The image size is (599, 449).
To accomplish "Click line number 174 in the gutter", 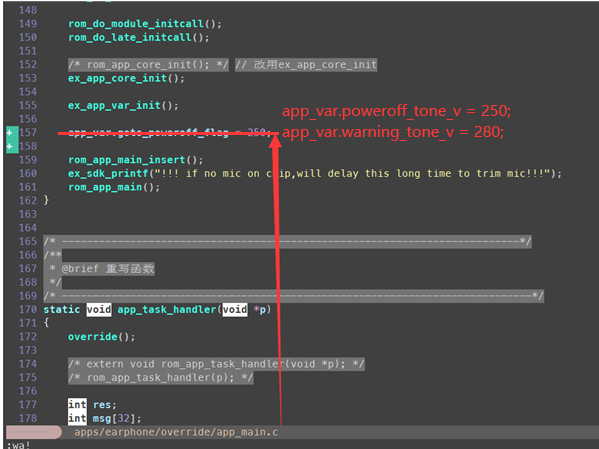I will coord(28,364).
